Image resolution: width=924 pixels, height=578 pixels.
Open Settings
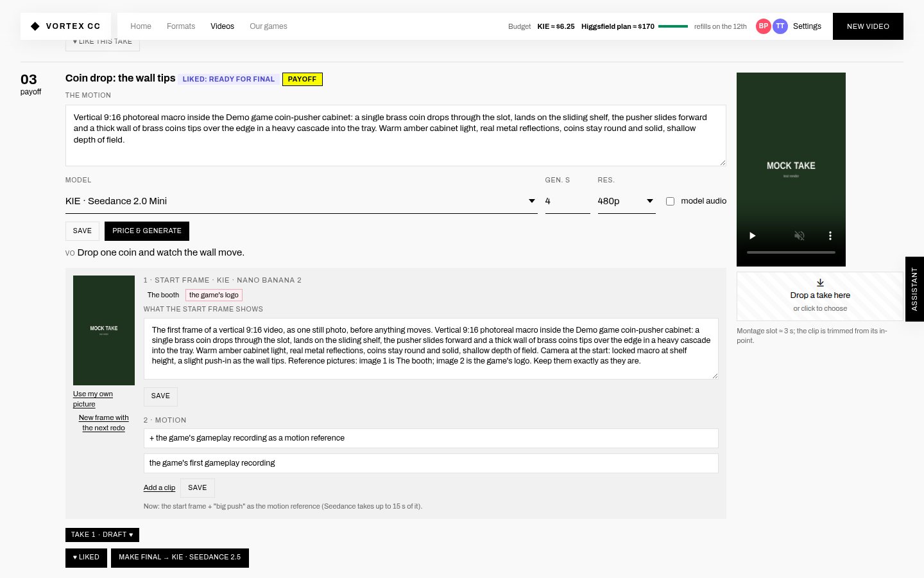807,26
